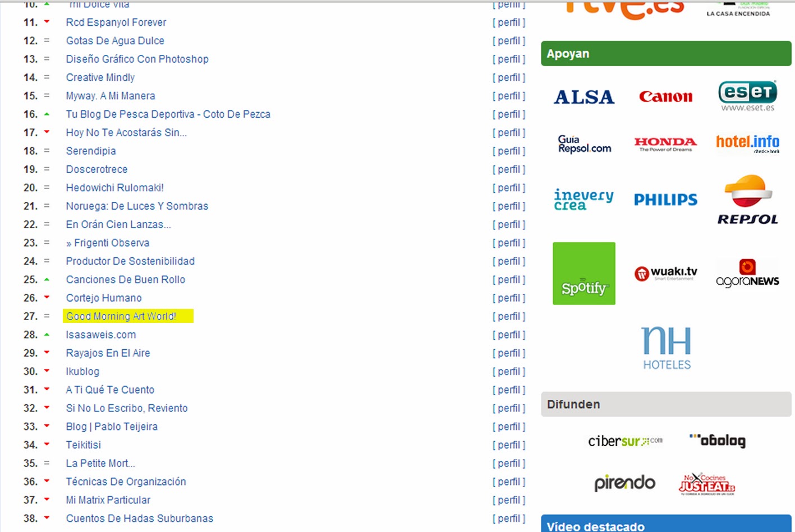Open the green Spotify logo

tap(584, 274)
